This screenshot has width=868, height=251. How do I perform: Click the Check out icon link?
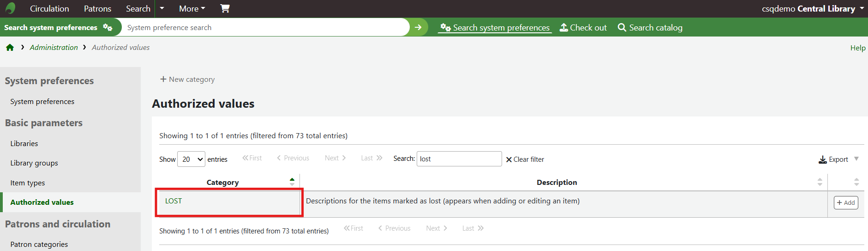click(x=583, y=28)
